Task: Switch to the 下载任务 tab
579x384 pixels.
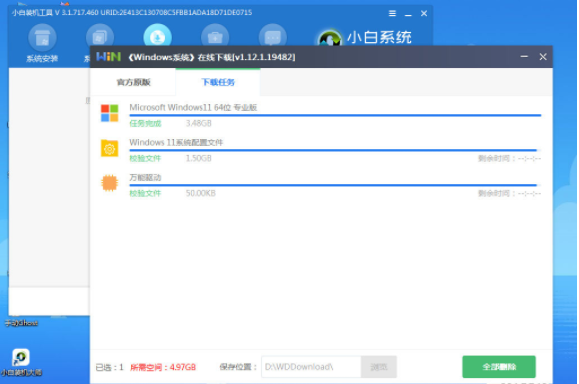Action: [218, 82]
